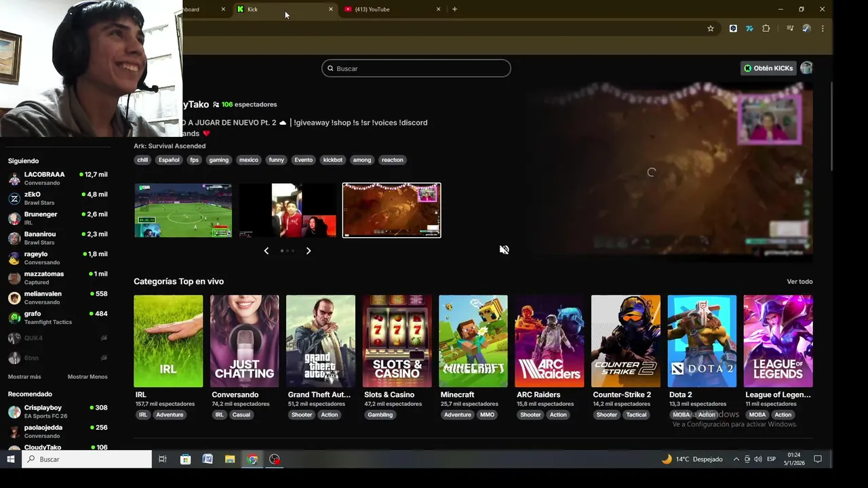Screen dimensions: 868x488
Task: Click the Obtén KICKs button
Action: coord(768,68)
